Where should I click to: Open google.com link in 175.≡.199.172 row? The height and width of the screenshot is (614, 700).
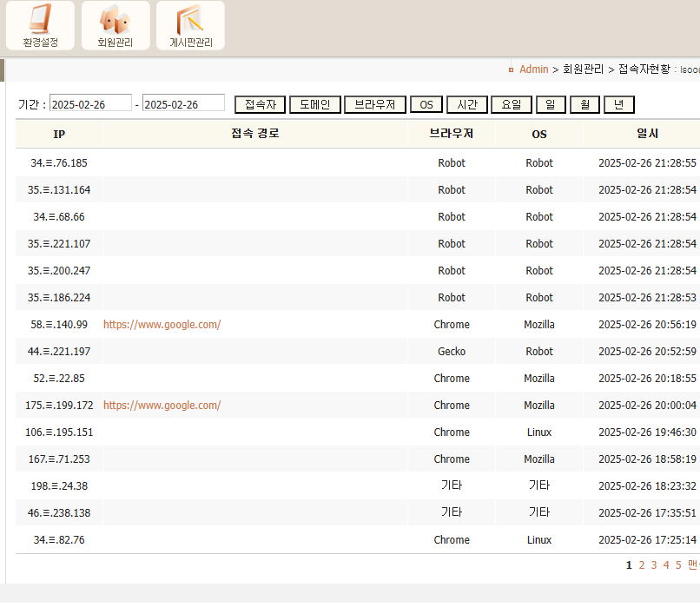pos(162,406)
